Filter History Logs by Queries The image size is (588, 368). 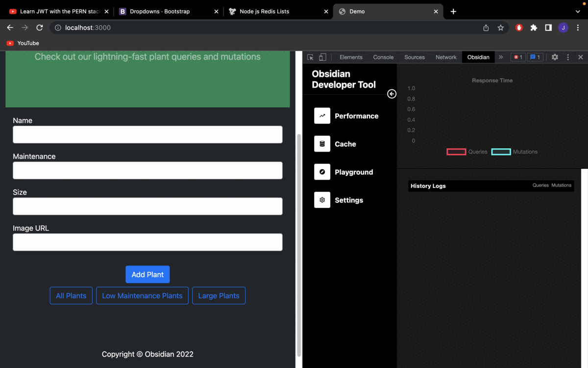click(540, 185)
